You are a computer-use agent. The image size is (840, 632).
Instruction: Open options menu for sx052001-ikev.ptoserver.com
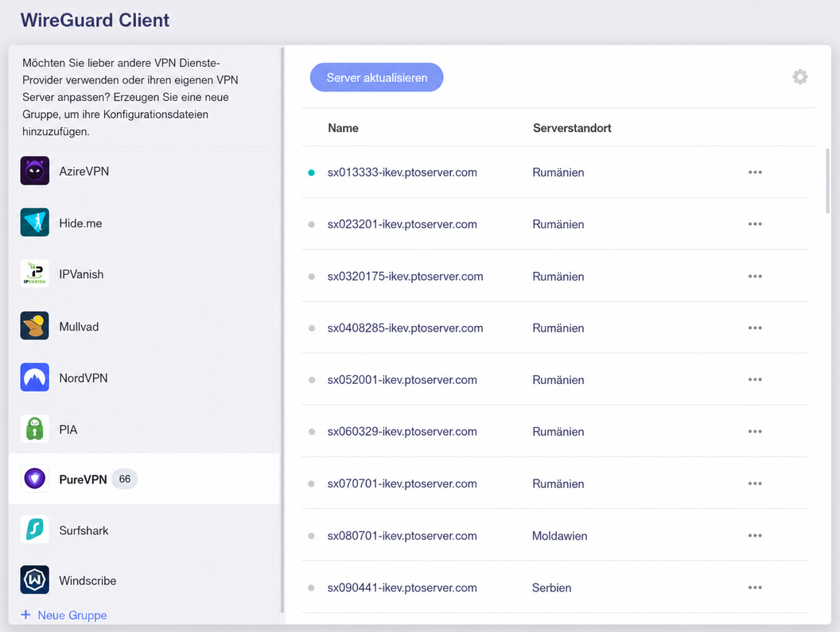tap(755, 380)
